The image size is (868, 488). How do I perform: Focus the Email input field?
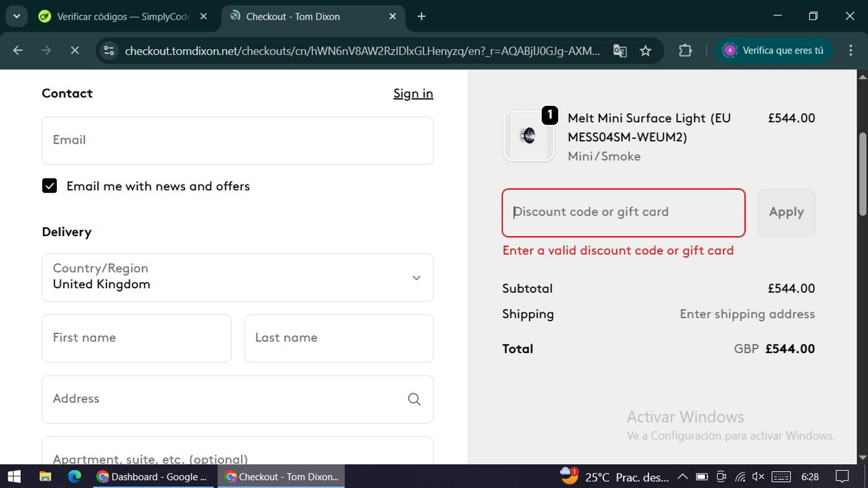coord(237,141)
